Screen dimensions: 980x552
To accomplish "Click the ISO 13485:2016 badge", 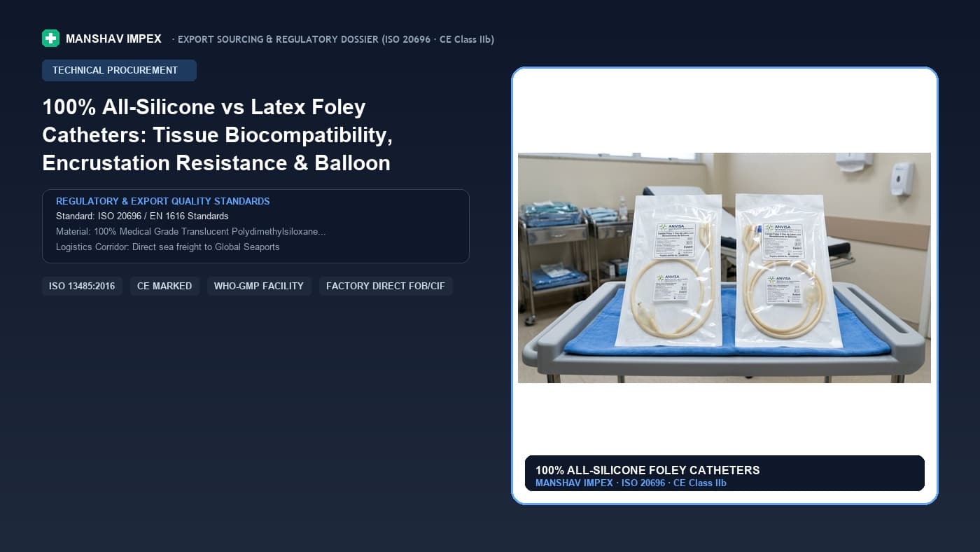I will pos(82,286).
